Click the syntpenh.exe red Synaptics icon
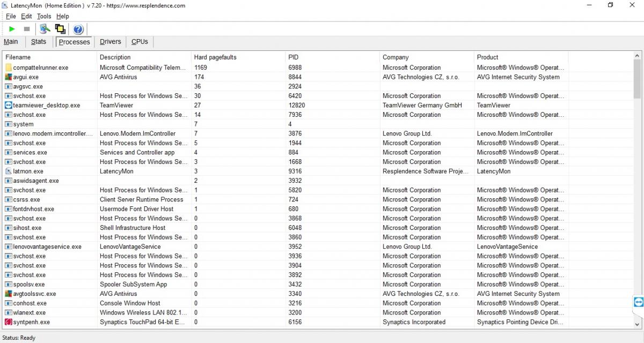This screenshot has width=644, height=343. 9,322
